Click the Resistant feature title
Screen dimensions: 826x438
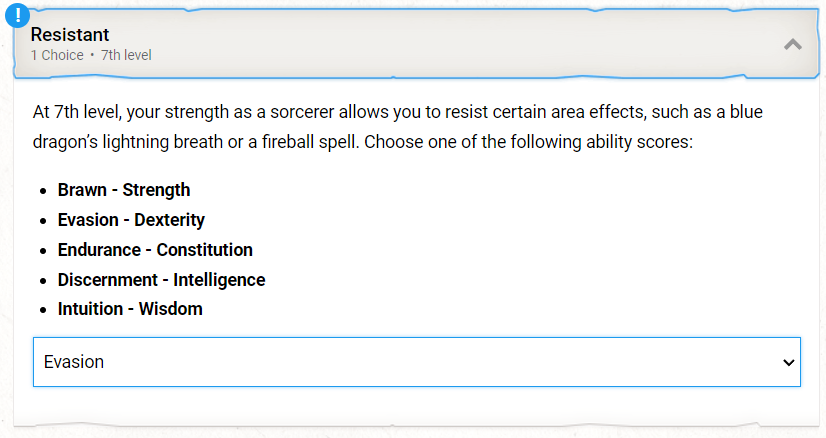[70, 35]
